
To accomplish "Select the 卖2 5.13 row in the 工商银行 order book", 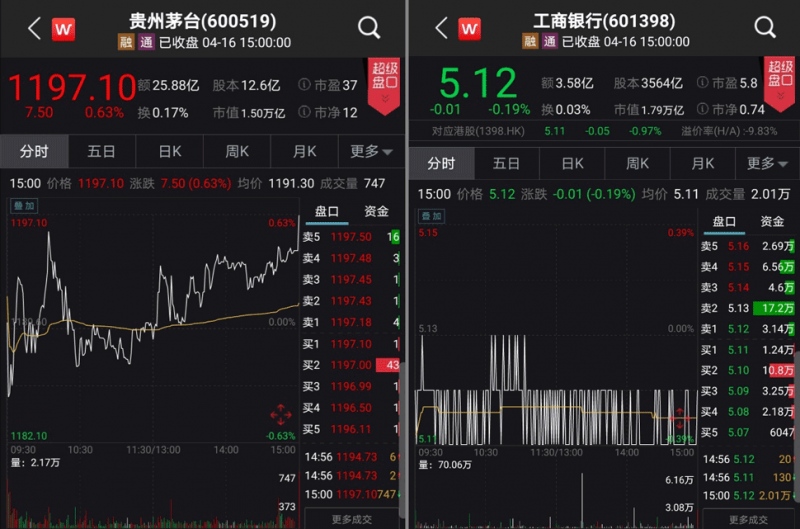I will point(747,307).
